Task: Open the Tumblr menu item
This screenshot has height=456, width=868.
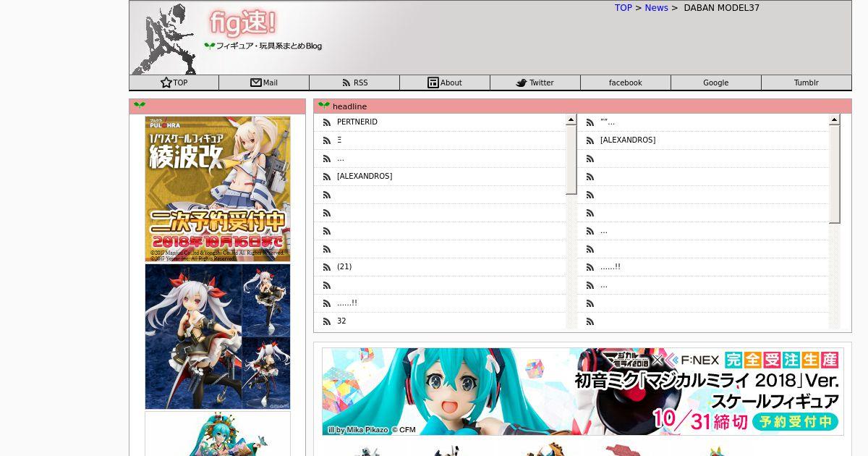Action: click(807, 83)
